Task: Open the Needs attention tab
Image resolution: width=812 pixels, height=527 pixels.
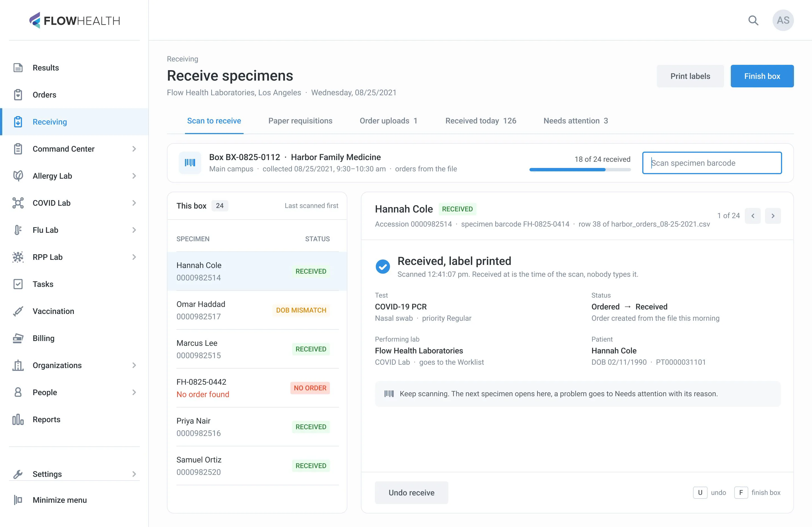Action: (575, 121)
